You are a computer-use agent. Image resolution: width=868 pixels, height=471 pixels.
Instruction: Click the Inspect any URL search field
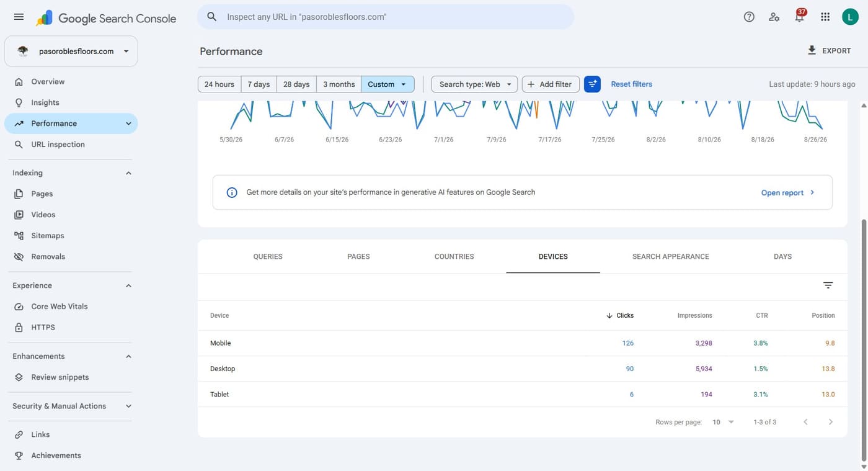(386, 17)
